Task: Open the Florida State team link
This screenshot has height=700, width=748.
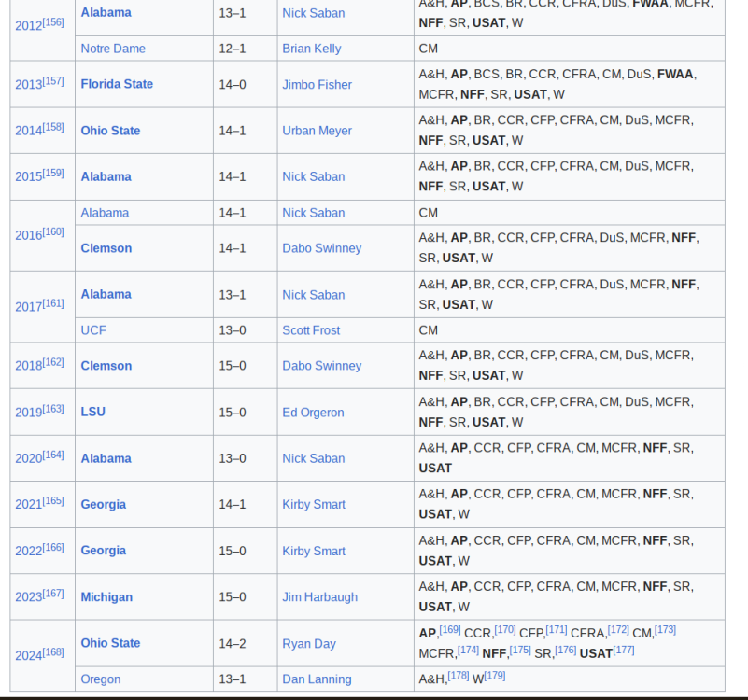Action: 117,84
